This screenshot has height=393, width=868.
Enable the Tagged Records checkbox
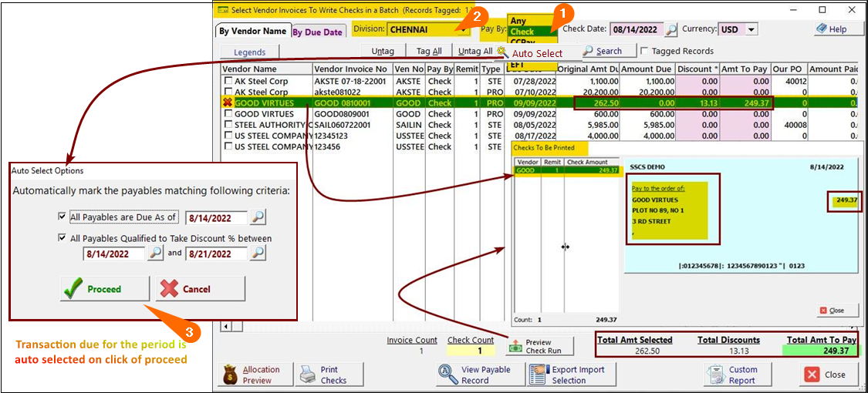click(644, 52)
